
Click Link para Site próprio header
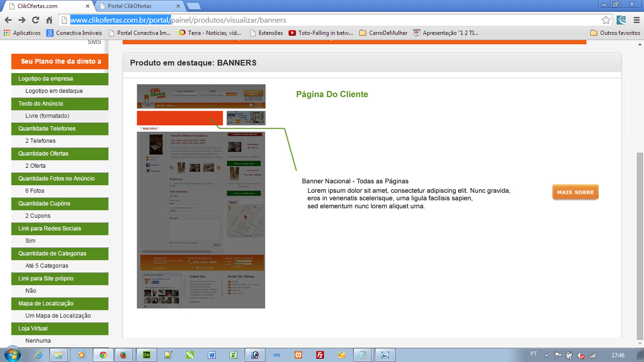click(60, 279)
